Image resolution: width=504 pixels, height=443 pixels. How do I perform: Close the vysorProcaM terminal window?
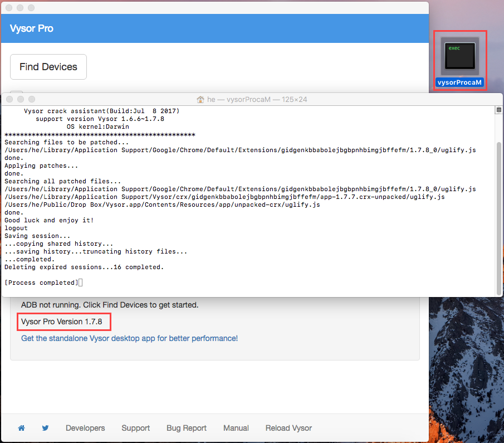click(x=9, y=99)
